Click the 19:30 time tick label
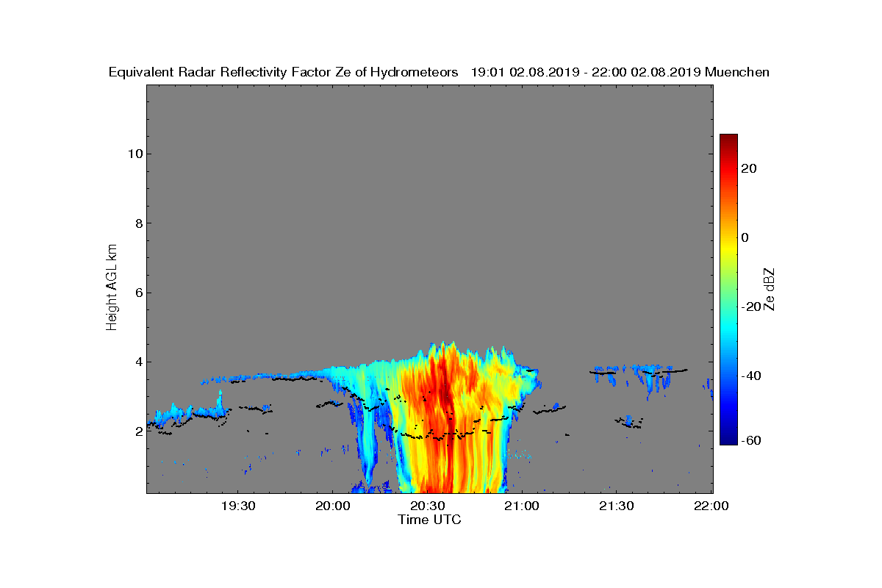This screenshot has height=588, width=882. [x=238, y=506]
